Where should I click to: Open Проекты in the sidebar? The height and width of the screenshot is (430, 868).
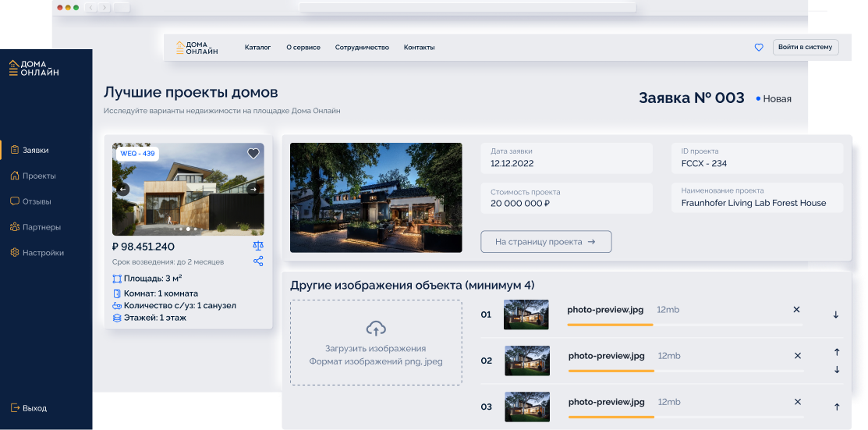(38, 176)
